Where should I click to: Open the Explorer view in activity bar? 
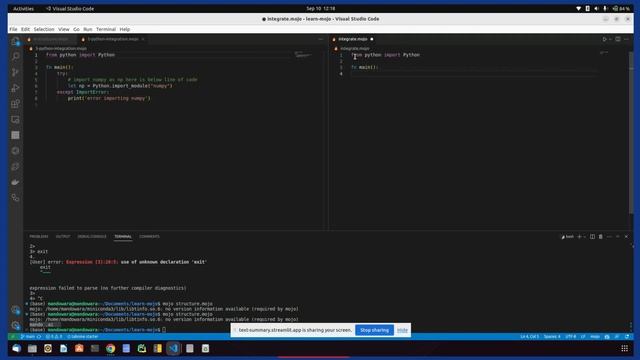(16, 41)
